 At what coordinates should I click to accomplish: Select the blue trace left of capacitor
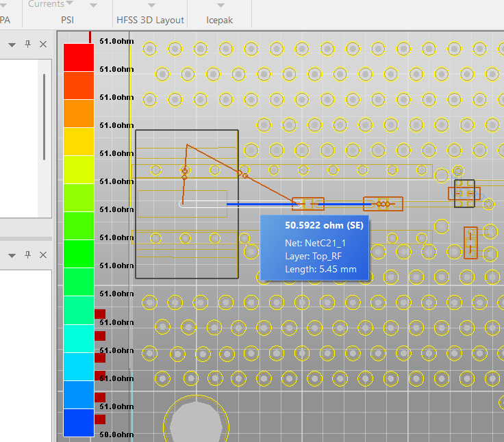point(262,204)
